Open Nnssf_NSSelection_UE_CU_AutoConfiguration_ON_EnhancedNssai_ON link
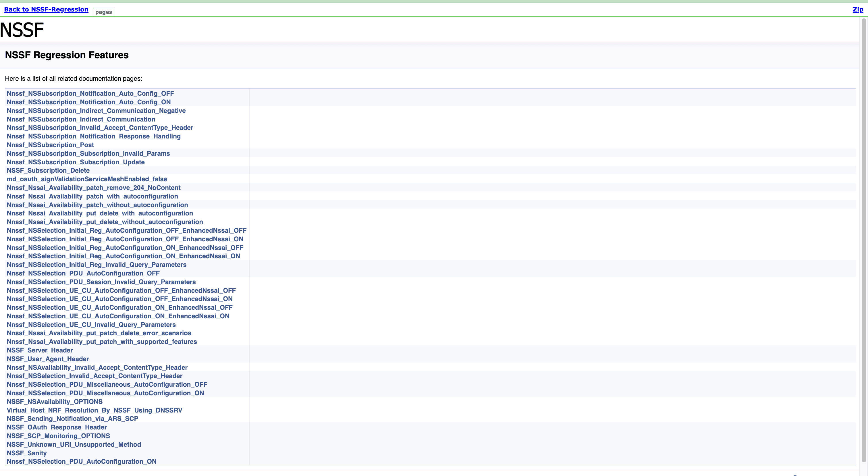The height and width of the screenshot is (476, 868). pyautogui.click(x=118, y=316)
